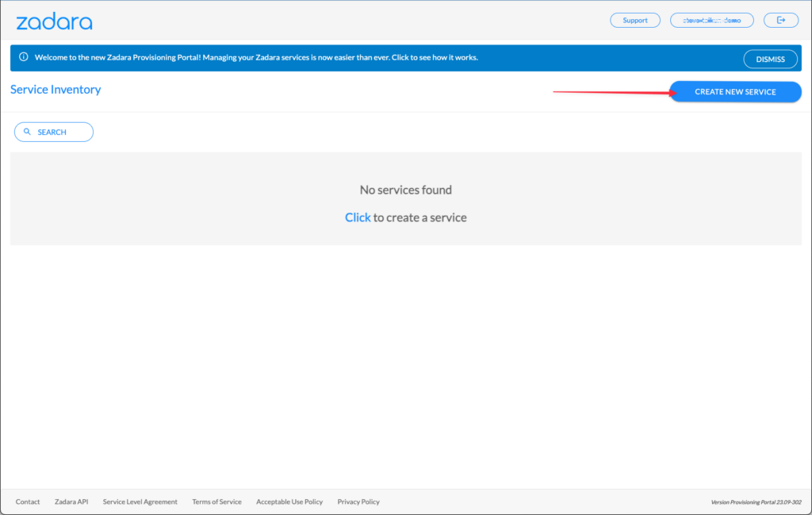
Task: View the Service Level Agreement
Action: [x=140, y=502]
